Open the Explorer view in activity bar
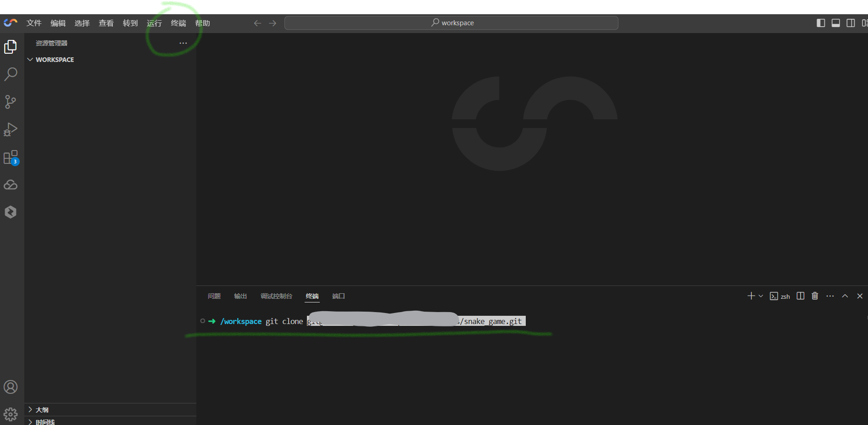 (x=11, y=47)
